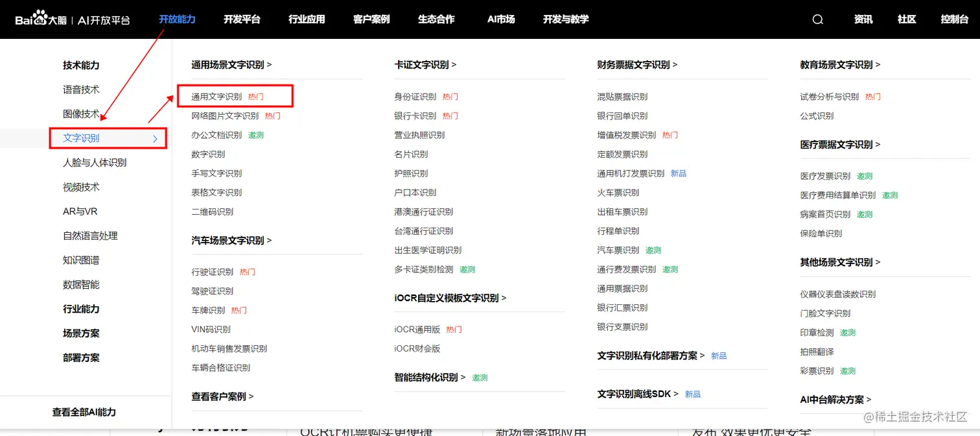Expand 文字识别私有化部署方案 heading

point(651,356)
